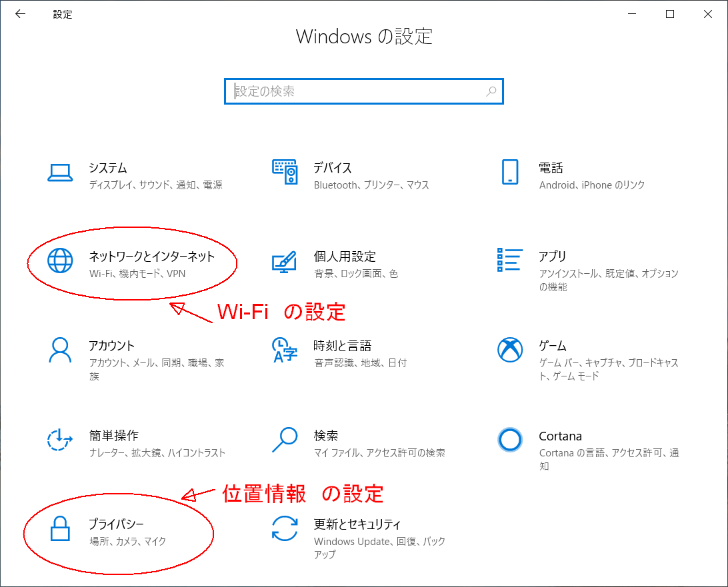Click the System laptop icon
The height and width of the screenshot is (587, 728).
(60, 173)
